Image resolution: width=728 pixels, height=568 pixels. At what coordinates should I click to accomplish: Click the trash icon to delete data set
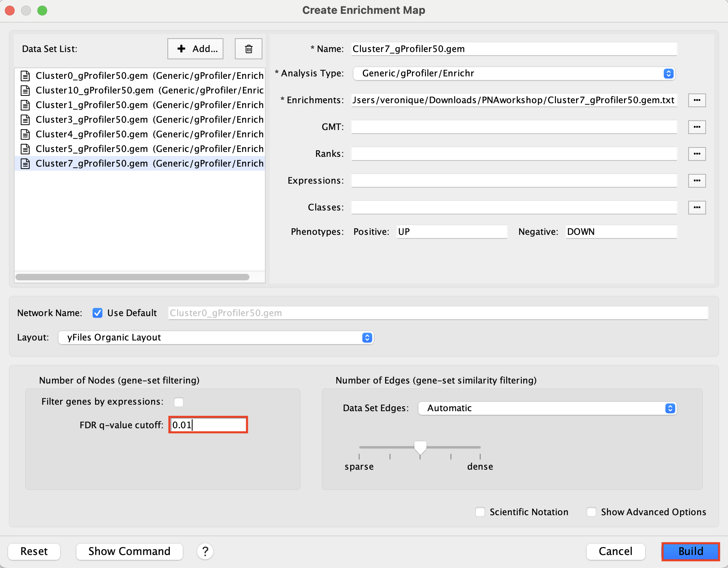tap(248, 49)
